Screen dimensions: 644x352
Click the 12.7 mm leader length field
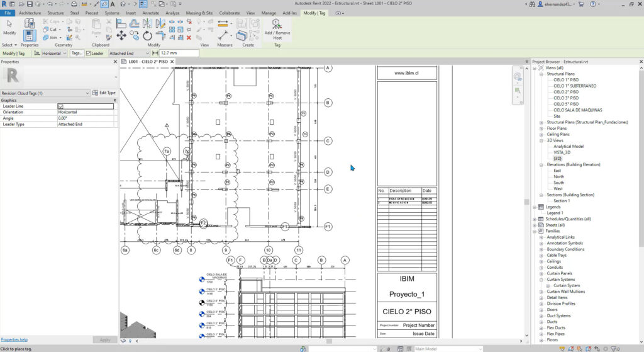click(179, 54)
